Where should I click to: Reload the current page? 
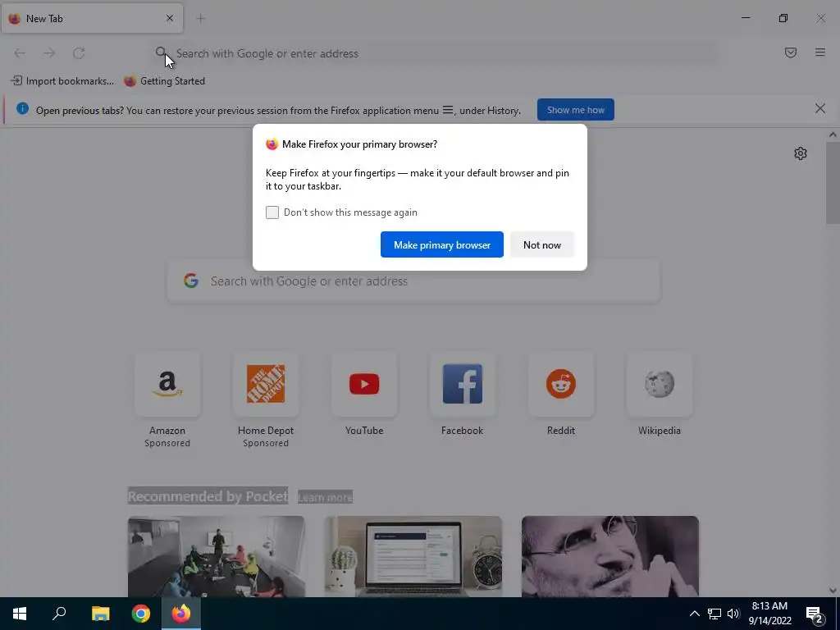pyautogui.click(x=79, y=53)
